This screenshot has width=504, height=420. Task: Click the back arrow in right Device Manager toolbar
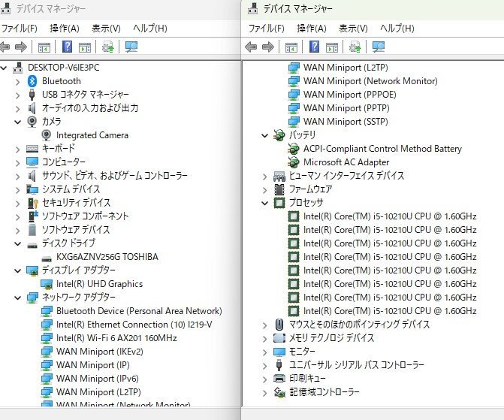251,47
